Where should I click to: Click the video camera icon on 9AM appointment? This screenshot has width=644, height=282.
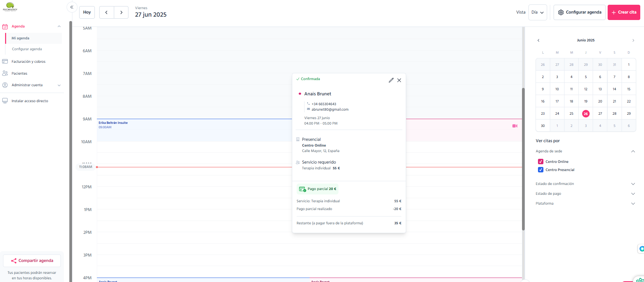(x=515, y=126)
